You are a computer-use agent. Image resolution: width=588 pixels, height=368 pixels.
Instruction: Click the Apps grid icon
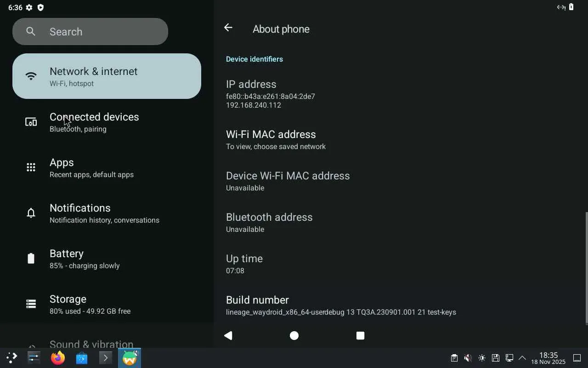coord(31,167)
